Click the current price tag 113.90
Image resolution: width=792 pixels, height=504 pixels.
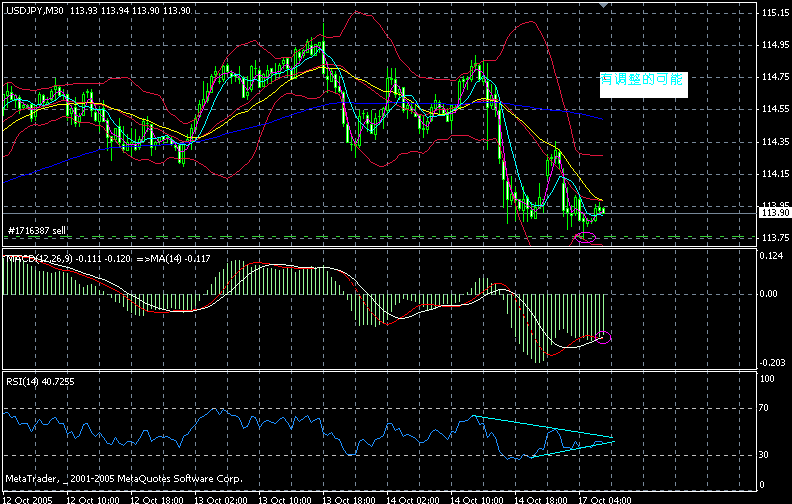(775, 213)
